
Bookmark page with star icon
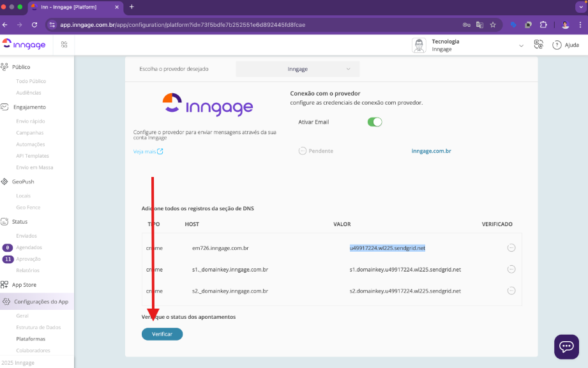pos(493,25)
